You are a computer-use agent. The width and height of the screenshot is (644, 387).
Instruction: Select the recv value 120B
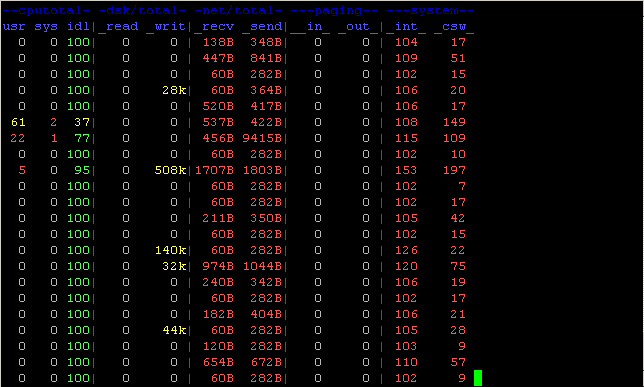pyautogui.click(x=218, y=346)
